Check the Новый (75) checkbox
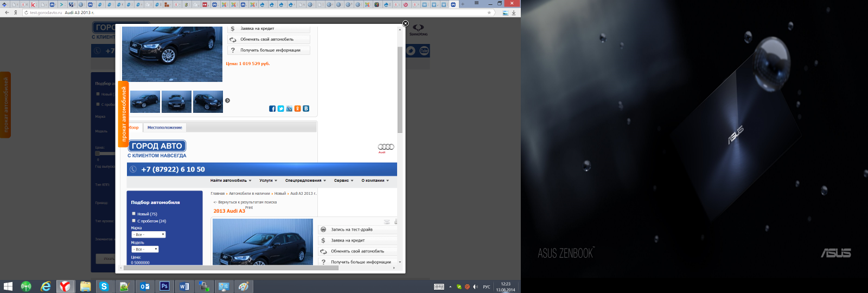The image size is (868, 293). pos(133,214)
